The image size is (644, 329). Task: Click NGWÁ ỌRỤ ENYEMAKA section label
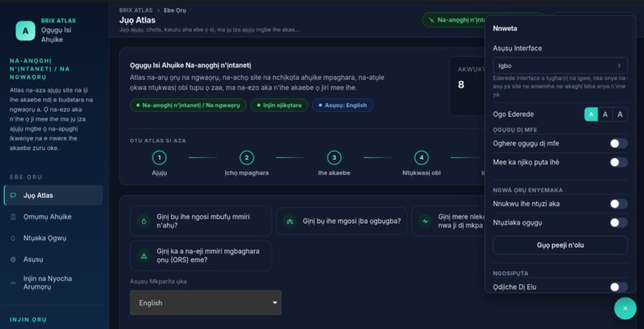[x=528, y=190]
